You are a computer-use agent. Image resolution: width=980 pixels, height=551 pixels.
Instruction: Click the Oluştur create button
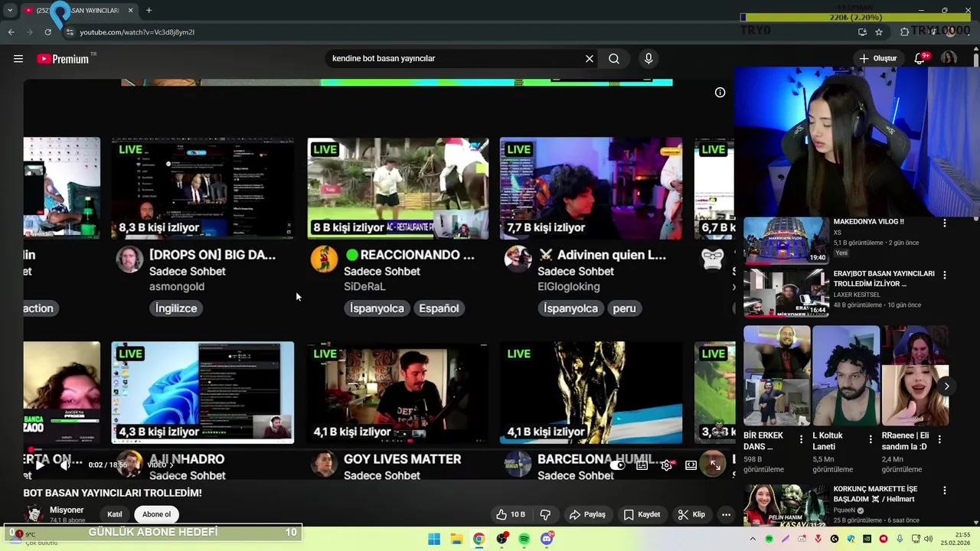pyautogui.click(x=877, y=59)
